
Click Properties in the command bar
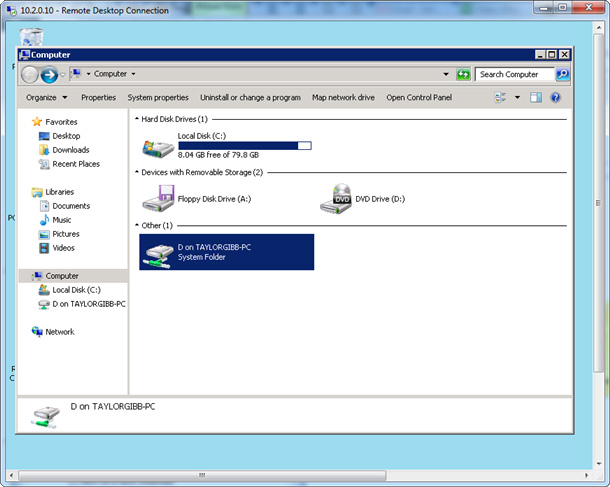point(98,97)
